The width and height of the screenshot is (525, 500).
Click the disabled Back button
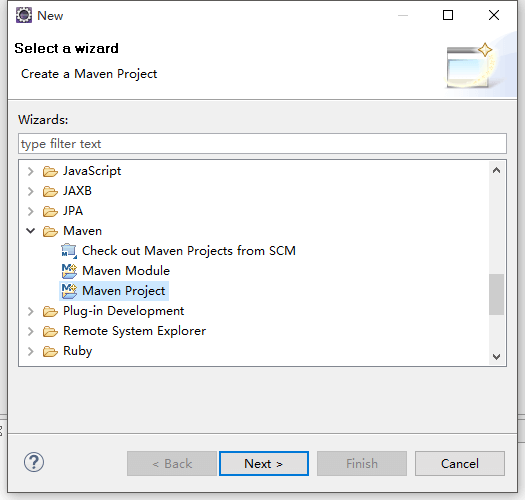(172, 463)
